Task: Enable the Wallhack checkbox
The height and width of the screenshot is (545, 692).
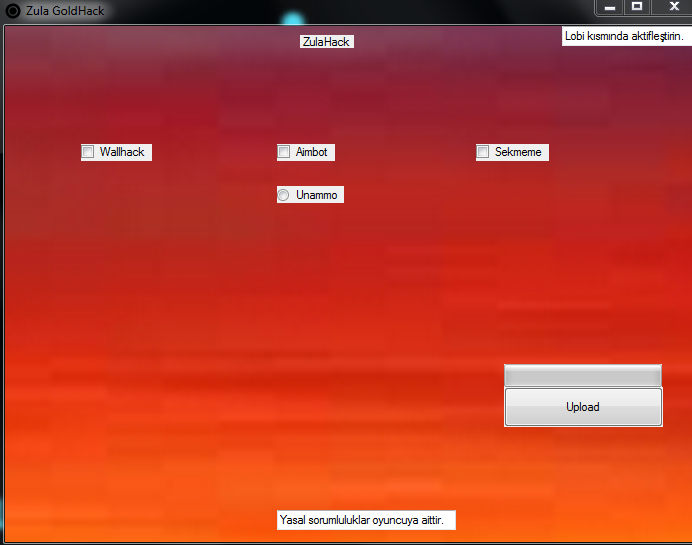Action: pyautogui.click(x=88, y=152)
